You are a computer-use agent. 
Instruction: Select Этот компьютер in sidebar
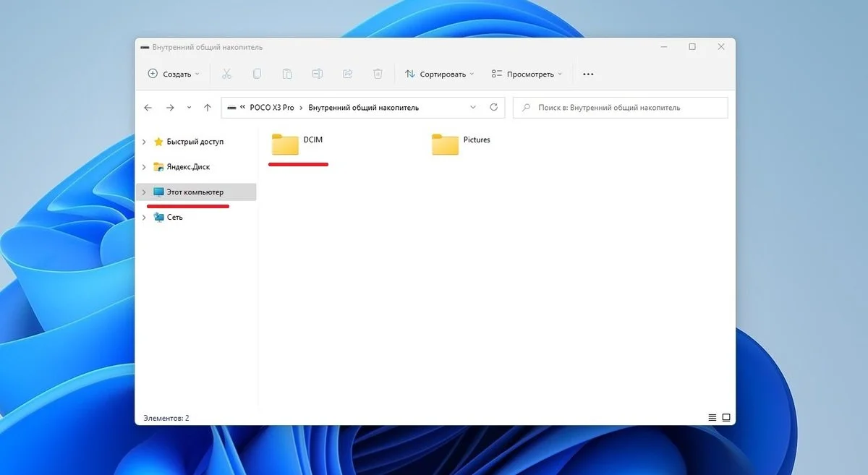pyautogui.click(x=196, y=192)
